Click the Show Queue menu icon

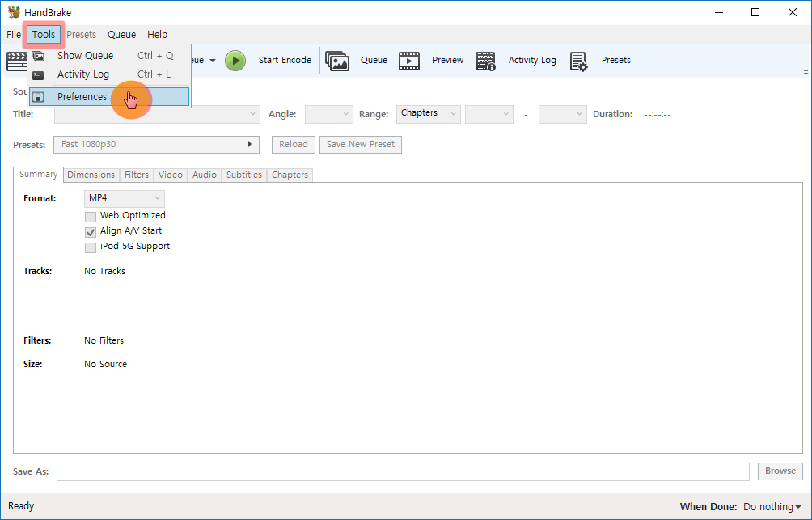coord(38,56)
